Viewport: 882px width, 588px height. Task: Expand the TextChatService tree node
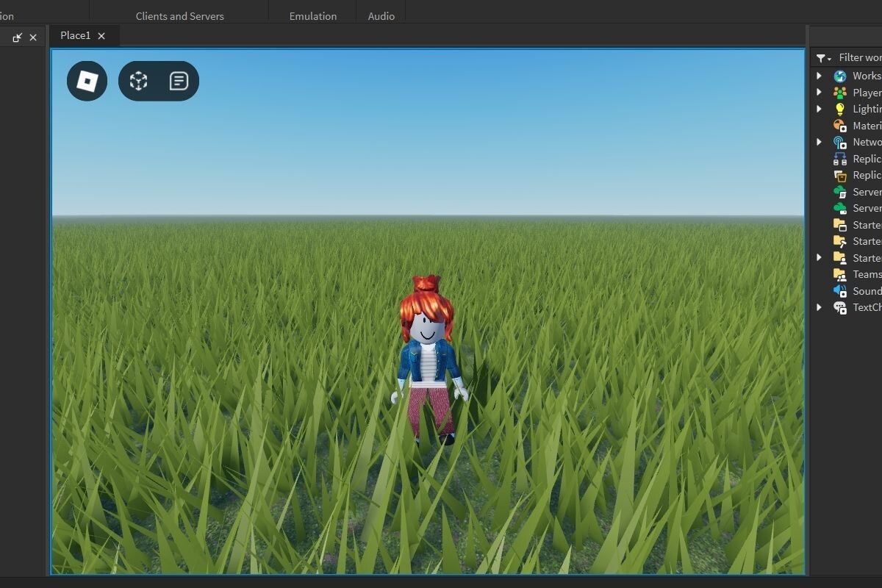820,307
